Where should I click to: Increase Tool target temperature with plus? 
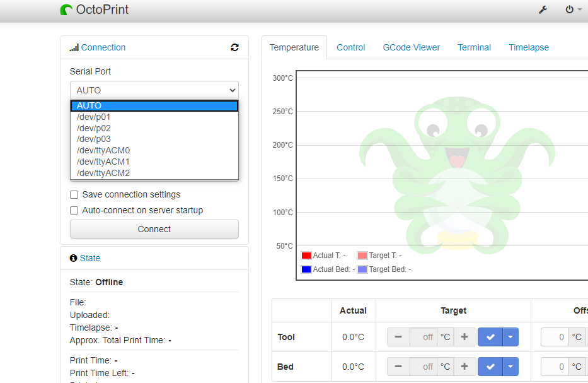[464, 337]
